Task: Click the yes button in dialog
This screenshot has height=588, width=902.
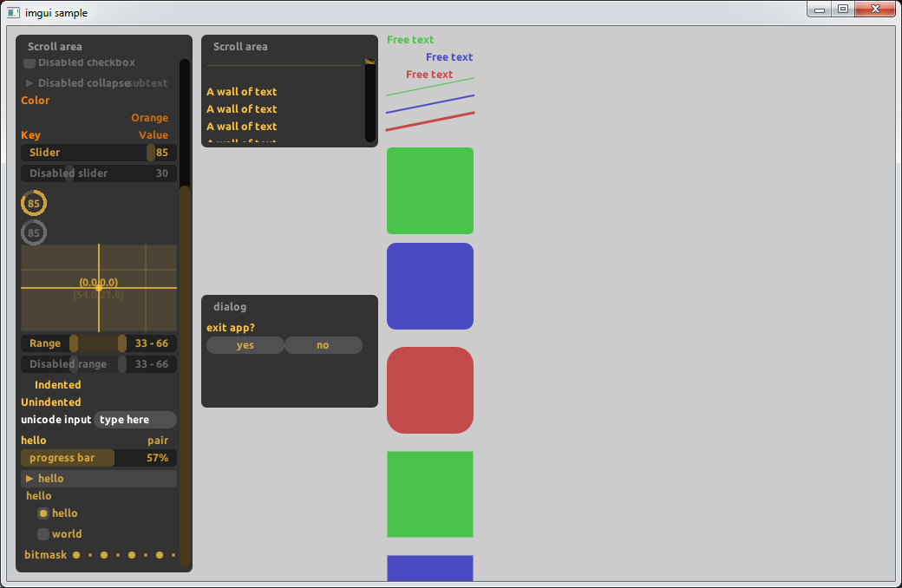Action: tap(245, 345)
